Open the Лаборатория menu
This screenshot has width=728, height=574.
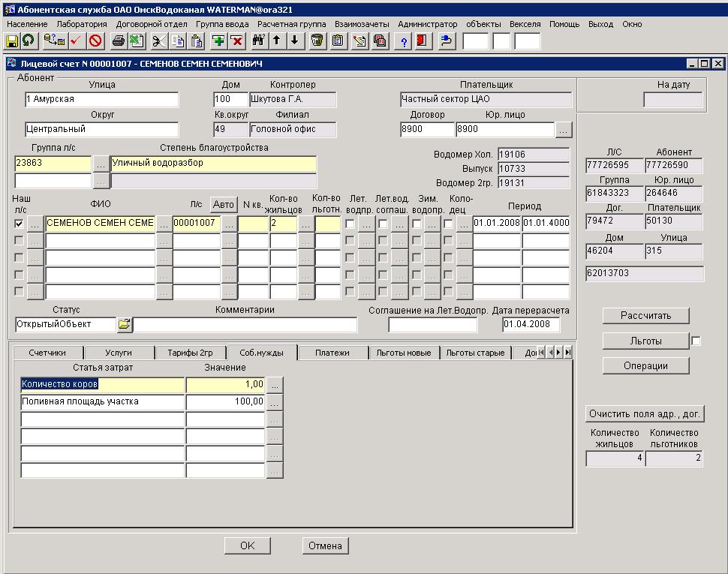tap(82, 24)
